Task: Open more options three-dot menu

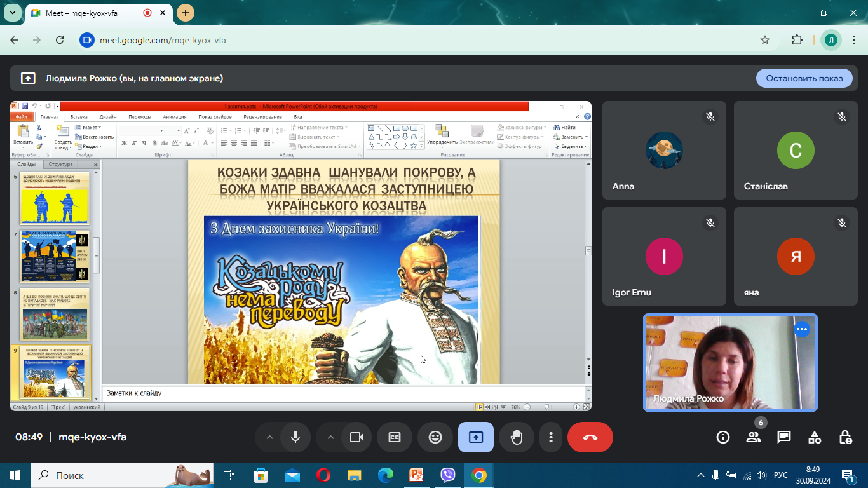Action: 551,437
